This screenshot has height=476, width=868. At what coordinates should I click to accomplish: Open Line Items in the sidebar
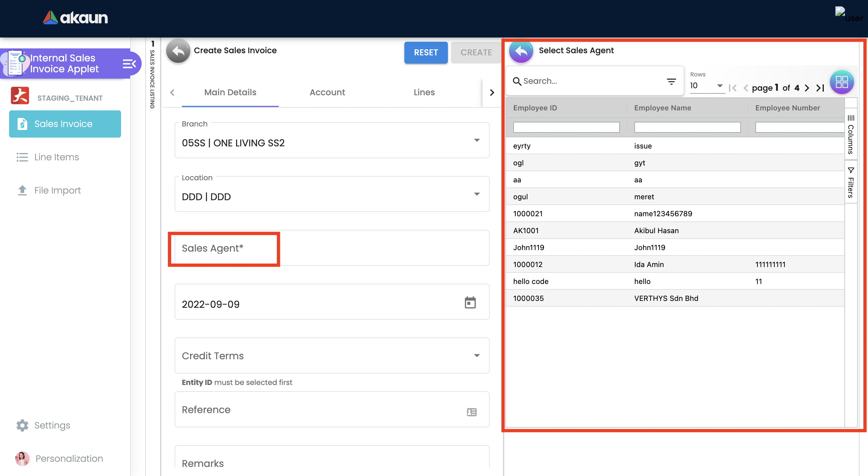(x=56, y=157)
